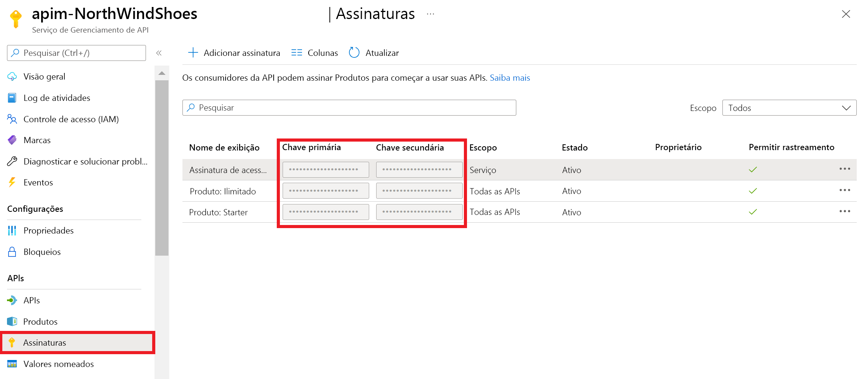Click Atualizar button
The height and width of the screenshot is (379, 868).
(374, 53)
